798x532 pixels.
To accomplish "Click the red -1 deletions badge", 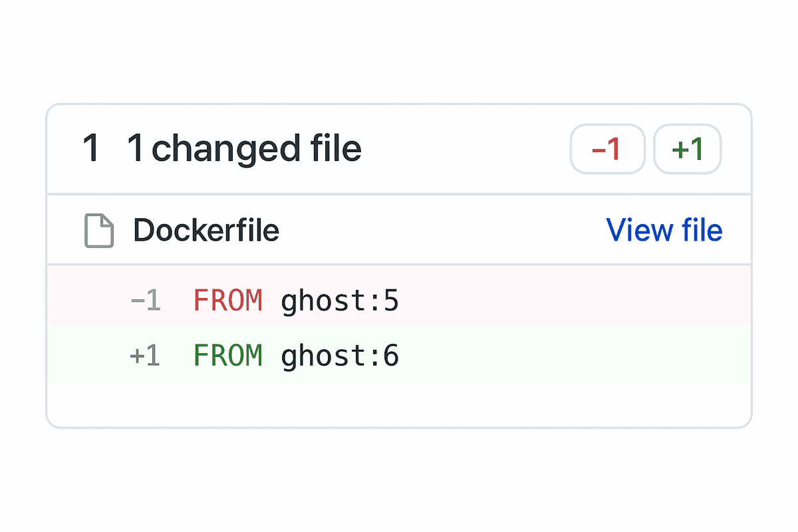I will 606,150.
